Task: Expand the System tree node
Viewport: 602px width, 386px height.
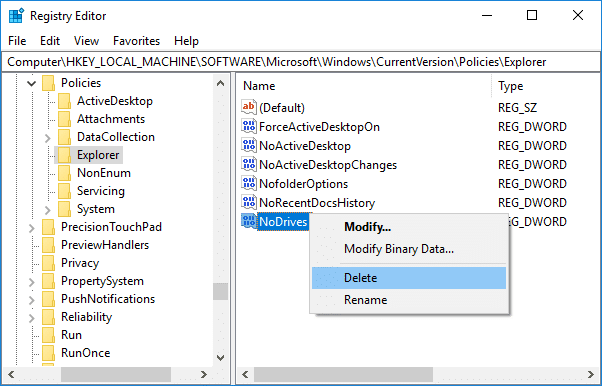Action: coord(48,210)
